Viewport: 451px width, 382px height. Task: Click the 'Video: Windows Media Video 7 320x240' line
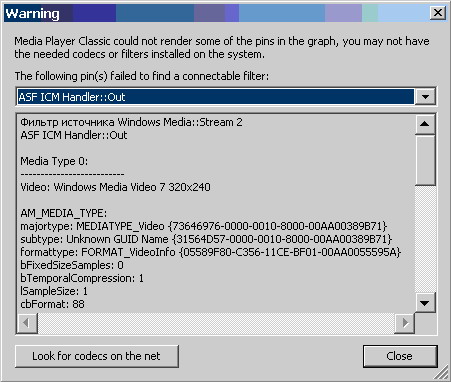(x=115, y=187)
